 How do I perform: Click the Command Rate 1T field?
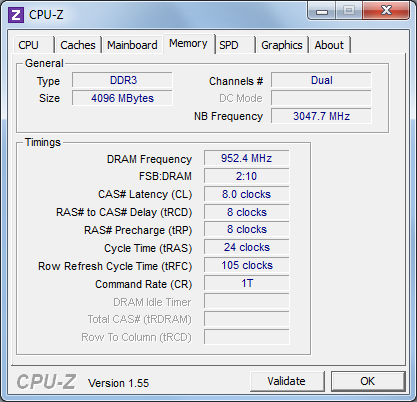point(246,283)
